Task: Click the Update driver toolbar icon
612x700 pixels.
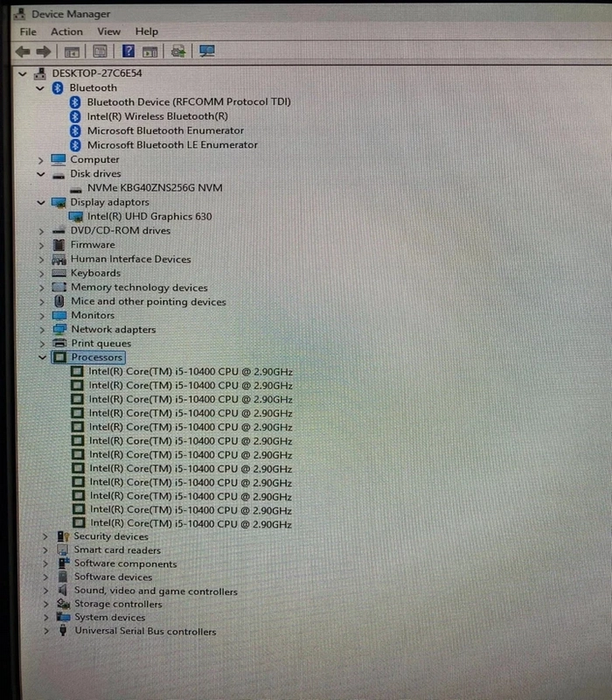Action: (x=178, y=52)
